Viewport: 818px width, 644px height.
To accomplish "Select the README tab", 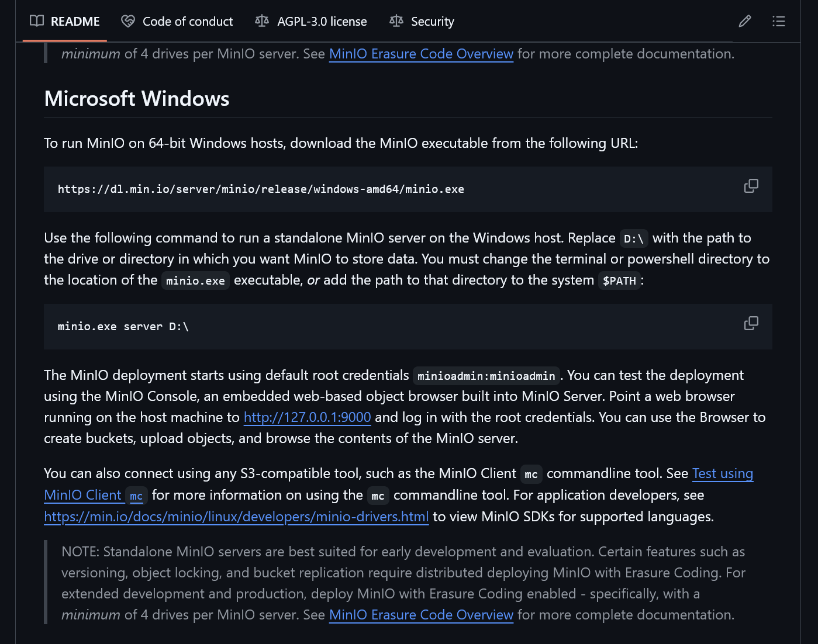I will pyautogui.click(x=75, y=22).
